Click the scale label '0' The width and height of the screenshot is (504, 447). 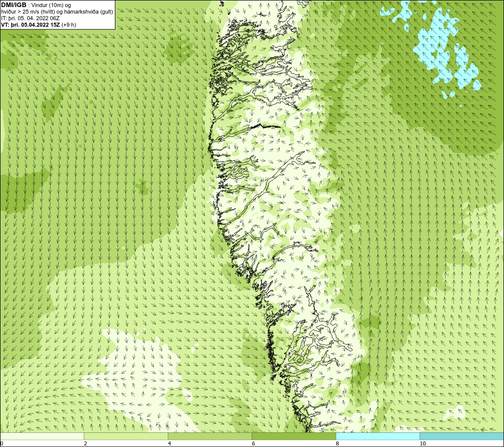tap(2, 443)
